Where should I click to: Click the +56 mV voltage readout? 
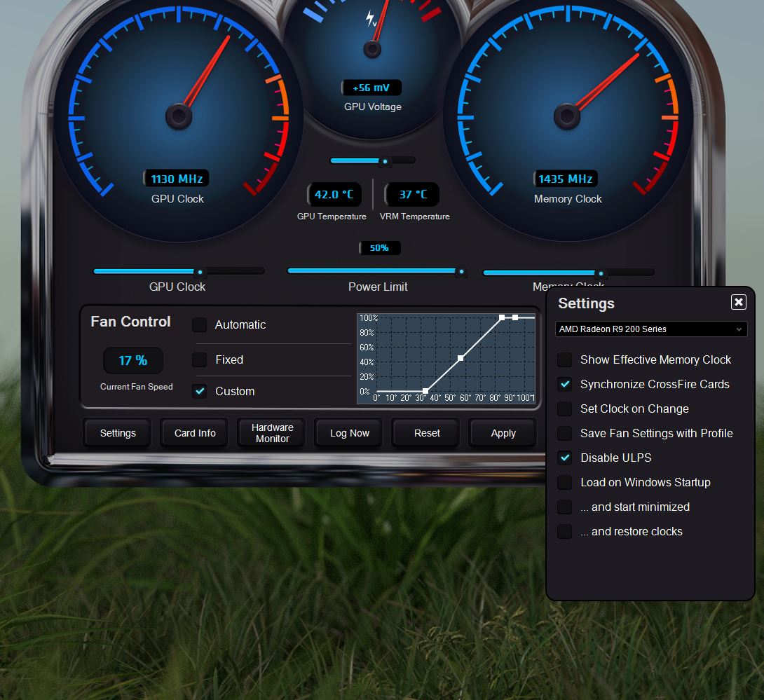click(371, 88)
